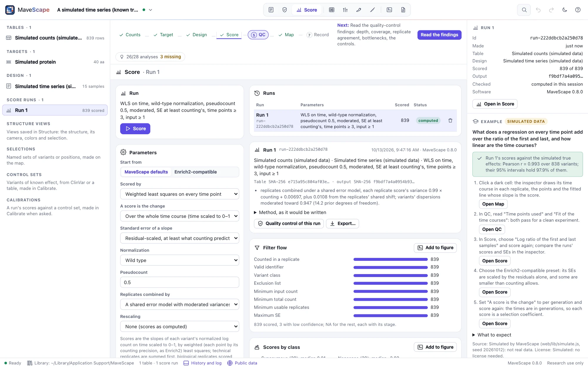Screen dimensions: 588x368
Task: Go to the Map workflow step
Action: click(286, 35)
